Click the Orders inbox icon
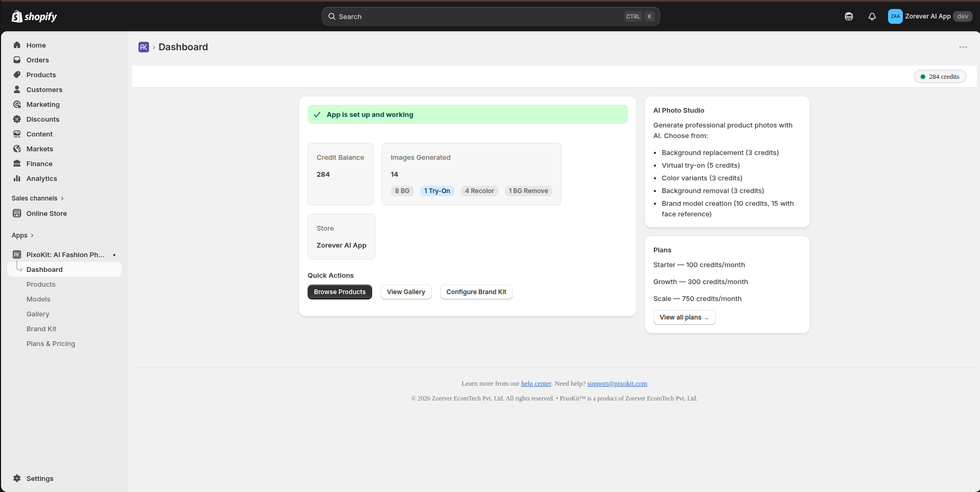 17,60
